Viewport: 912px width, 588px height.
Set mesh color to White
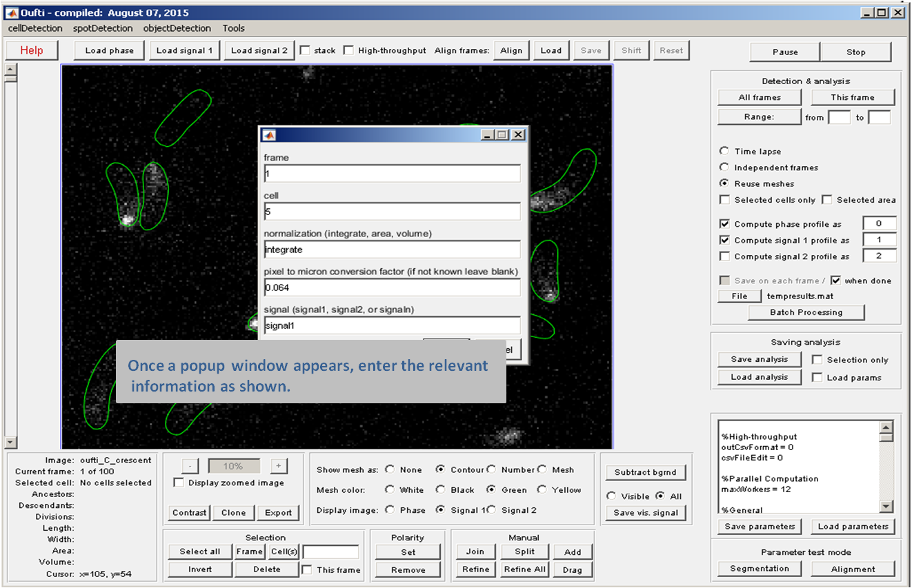[x=390, y=490]
